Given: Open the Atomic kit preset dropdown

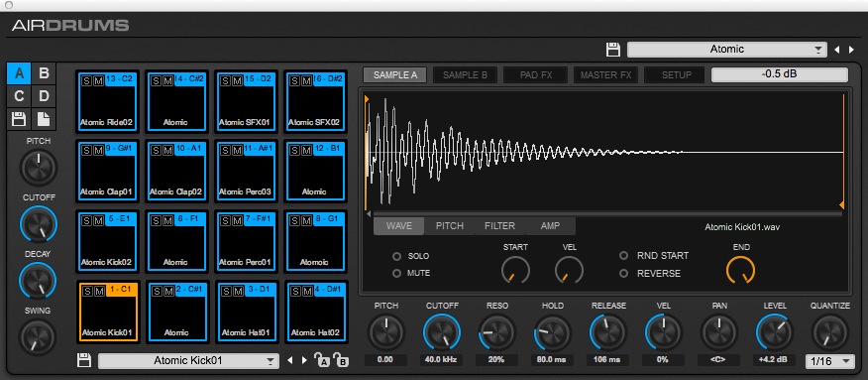Looking at the screenshot, I should coord(727,50).
